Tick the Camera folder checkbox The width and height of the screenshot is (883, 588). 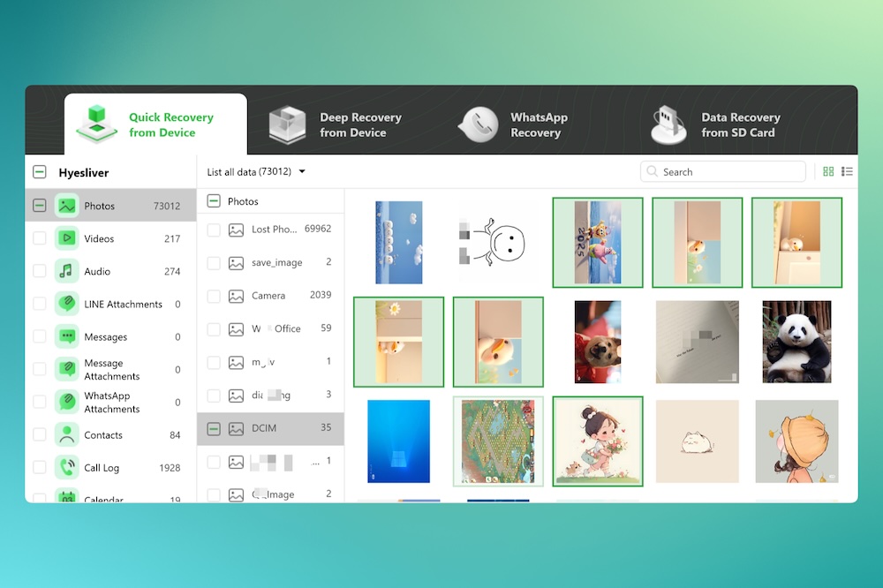(214, 296)
